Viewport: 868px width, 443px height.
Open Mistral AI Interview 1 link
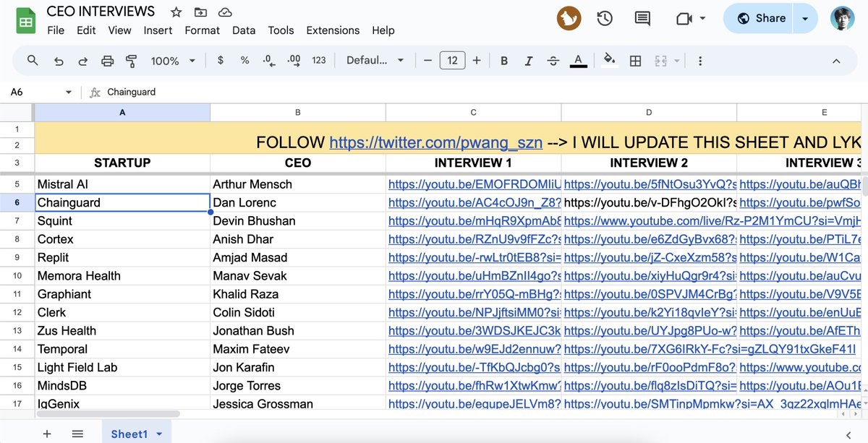click(x=475, y=184)
